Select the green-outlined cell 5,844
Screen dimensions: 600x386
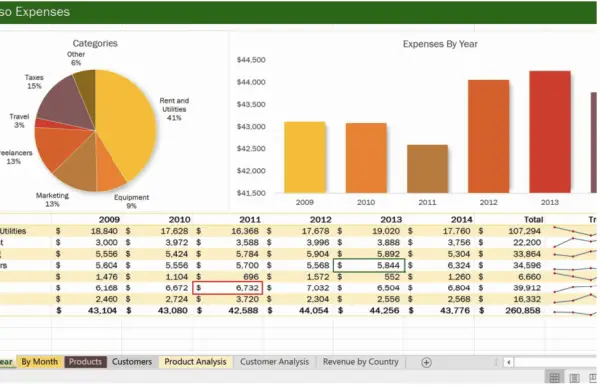click(x=369, y=265)
